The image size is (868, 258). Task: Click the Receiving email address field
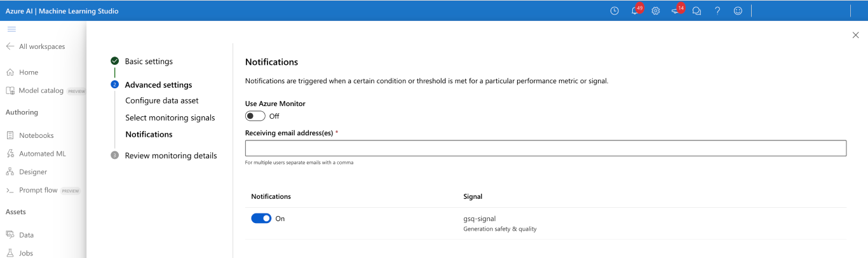point(545,148)
